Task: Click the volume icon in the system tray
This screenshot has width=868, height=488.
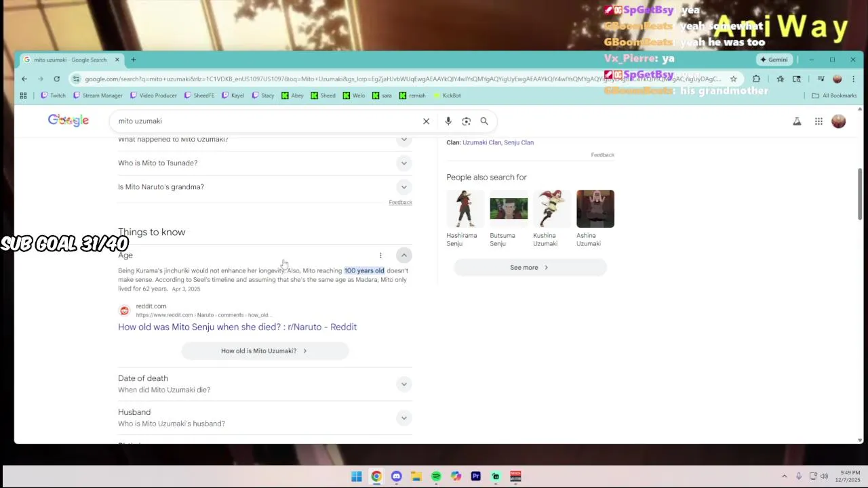Action: click(x=825, y=476)
